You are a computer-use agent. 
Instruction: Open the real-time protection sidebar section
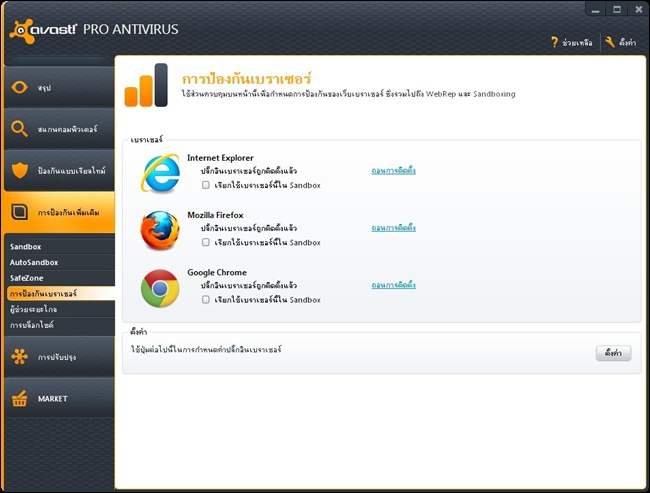coord(59,170)
